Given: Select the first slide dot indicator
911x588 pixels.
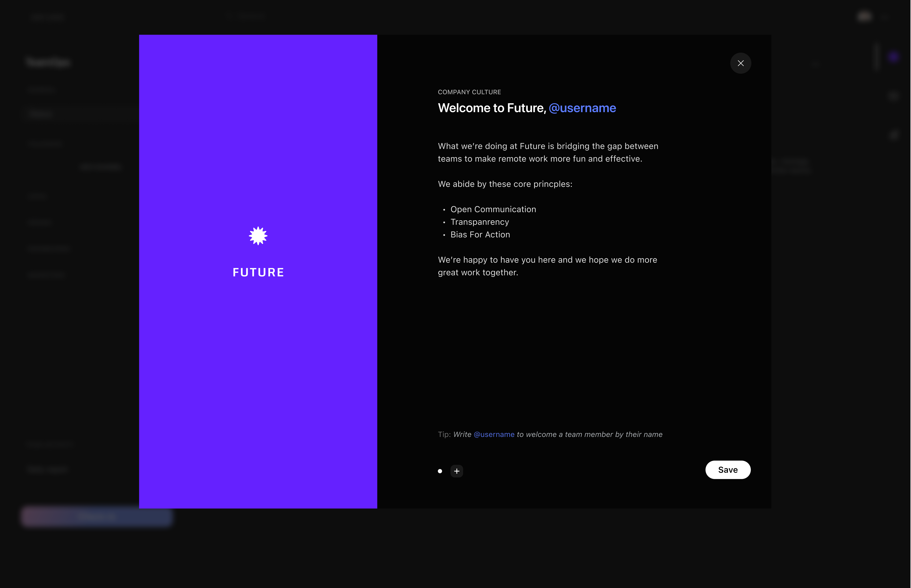Looking at the screenshot, I should 440,471.
